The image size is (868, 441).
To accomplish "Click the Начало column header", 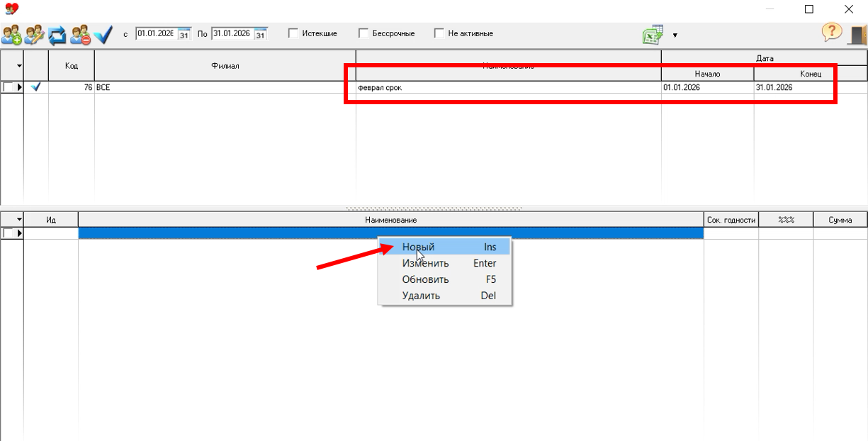I will pos(707,74).
